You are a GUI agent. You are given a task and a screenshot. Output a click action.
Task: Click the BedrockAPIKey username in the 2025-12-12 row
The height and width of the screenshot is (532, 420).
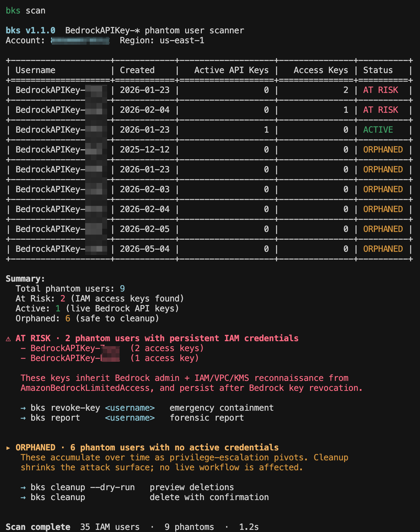click(x=61, y=150)
